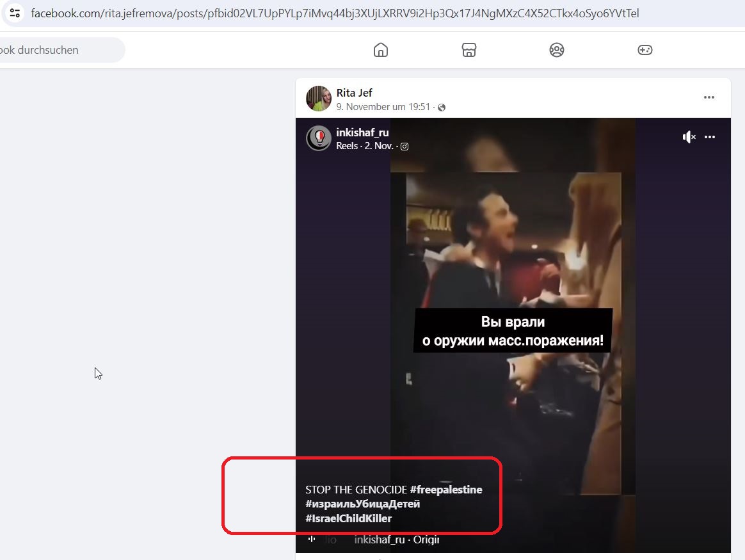Open reel options three-dot menu
Screen dimensions: 745x560
point(710,137)
